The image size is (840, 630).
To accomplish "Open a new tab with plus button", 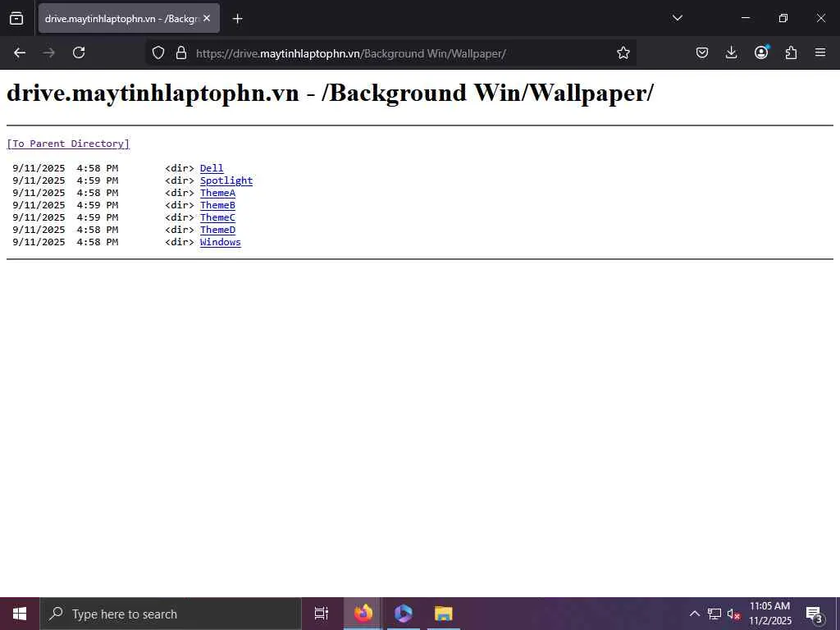I will tap(237, 19).
